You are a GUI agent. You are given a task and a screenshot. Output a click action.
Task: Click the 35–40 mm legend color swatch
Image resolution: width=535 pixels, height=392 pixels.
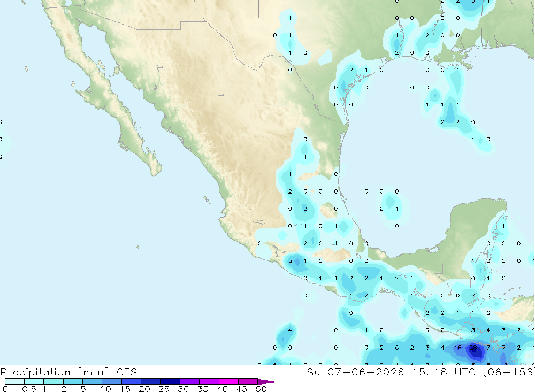pos(209,381)
